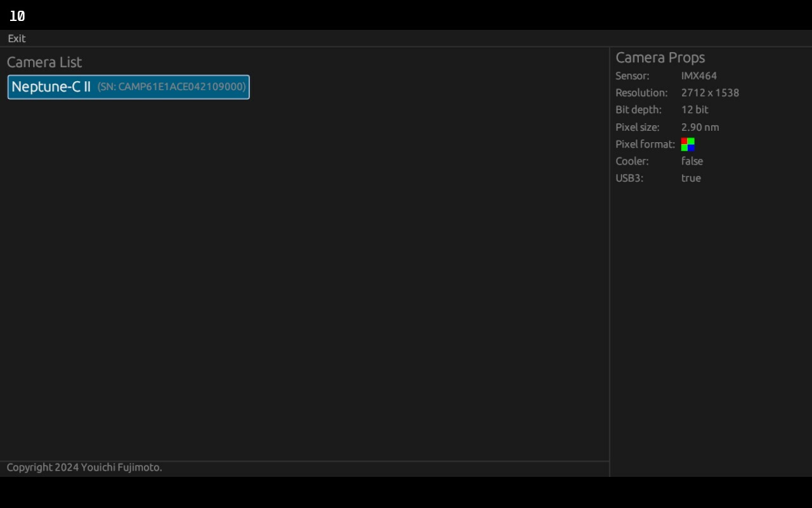The image size is (812, 508).
Task: Click the Pixel size 2.90 nm value
Action: pyautogui.click(x=700, y=127)
